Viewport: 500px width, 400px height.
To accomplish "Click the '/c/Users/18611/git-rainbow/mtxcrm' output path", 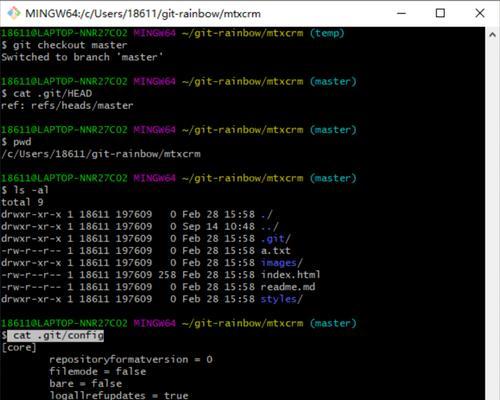I will tap(101, 154).
